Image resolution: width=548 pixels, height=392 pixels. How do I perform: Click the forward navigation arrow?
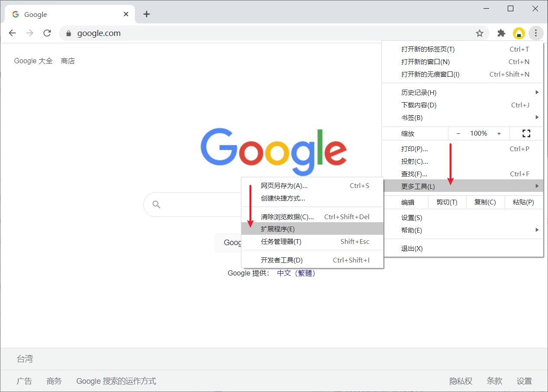coord(30,33)
